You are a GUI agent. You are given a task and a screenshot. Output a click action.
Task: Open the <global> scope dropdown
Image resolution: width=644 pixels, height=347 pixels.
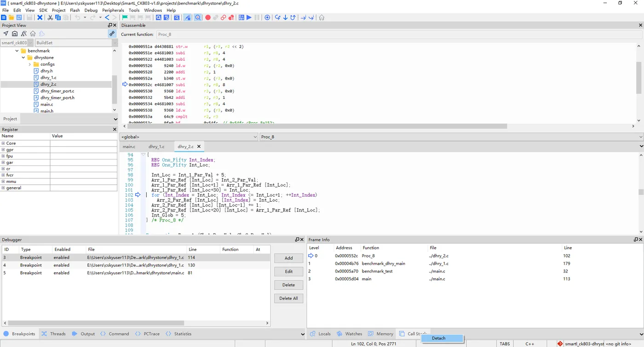(189, 137)
